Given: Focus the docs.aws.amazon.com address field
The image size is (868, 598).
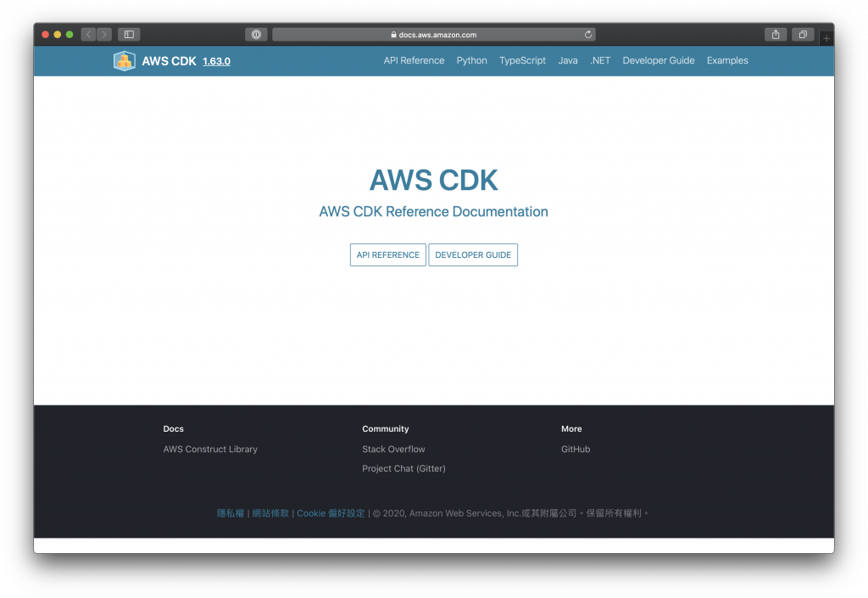Looking at the screenshot, I should [434, 34].
